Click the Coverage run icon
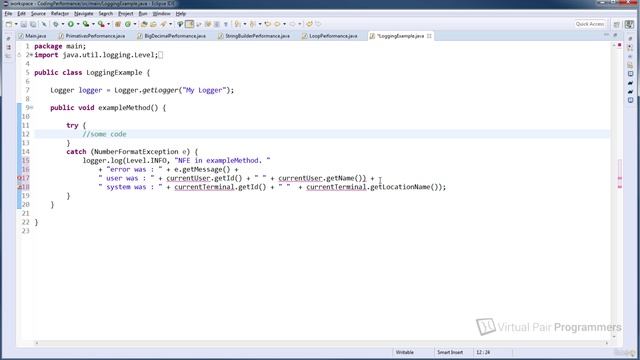This screenshot has height=360, width=640. tap(86, 24)
